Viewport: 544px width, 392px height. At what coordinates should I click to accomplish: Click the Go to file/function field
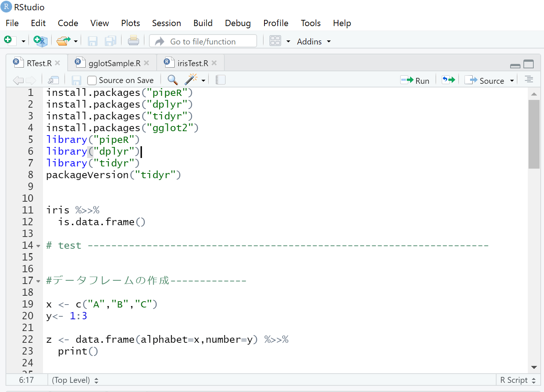coord(203,41)
